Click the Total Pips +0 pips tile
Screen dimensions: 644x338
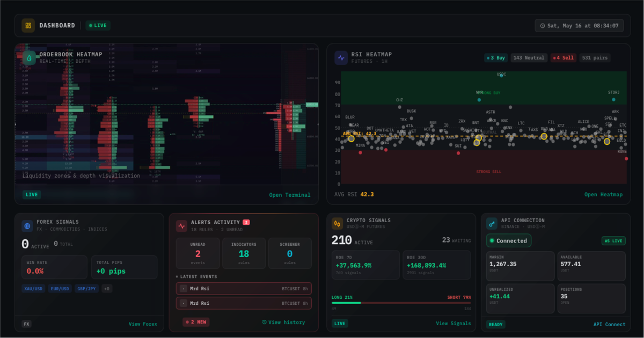pyautogui.click(x=124, y=267)
